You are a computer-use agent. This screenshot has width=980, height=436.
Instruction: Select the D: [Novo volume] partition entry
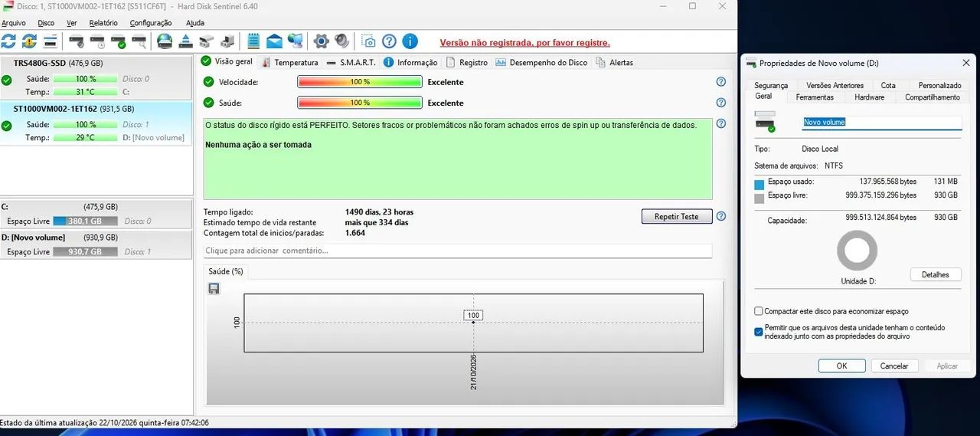coord(96,244)
